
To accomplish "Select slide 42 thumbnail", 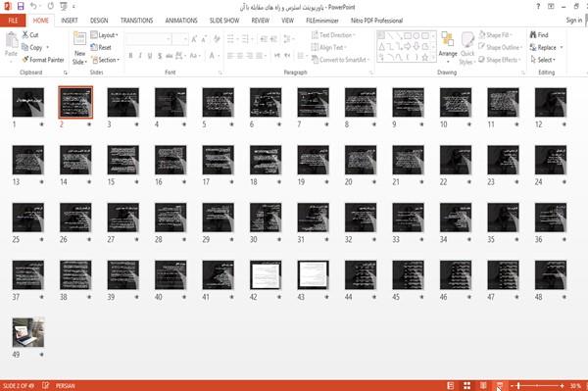I will (266, 275).
